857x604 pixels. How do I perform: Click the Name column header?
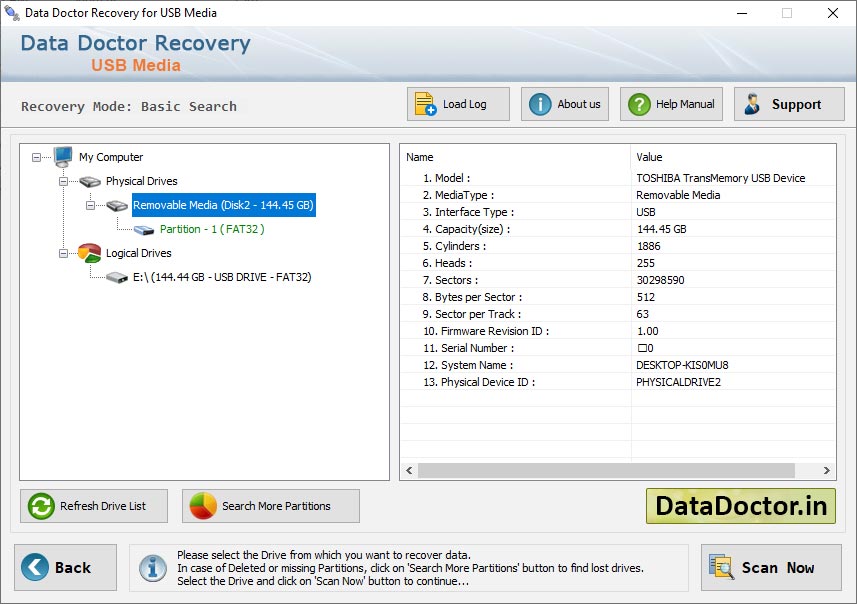[x=416, y=157]
